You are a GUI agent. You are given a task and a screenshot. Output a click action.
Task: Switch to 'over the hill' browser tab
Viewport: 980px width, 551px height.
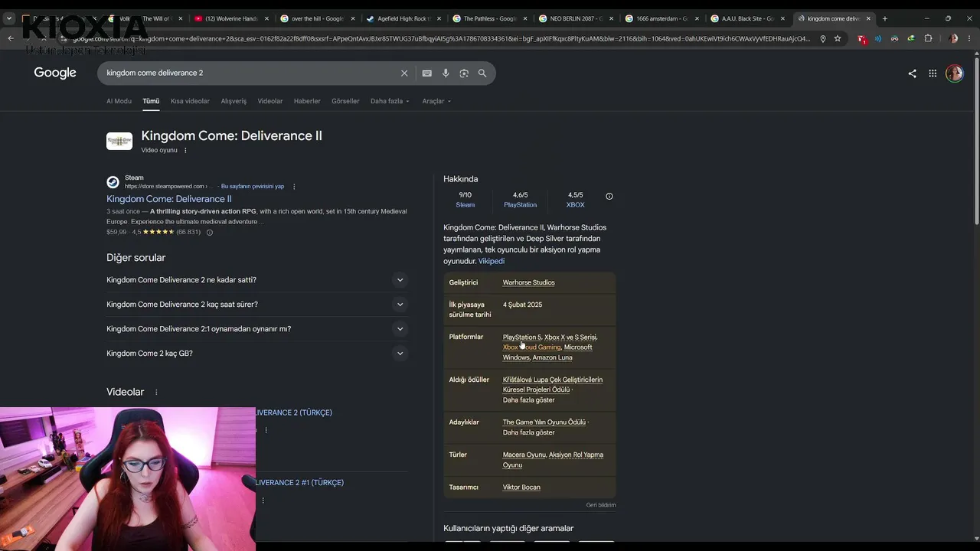coord(316,18)
